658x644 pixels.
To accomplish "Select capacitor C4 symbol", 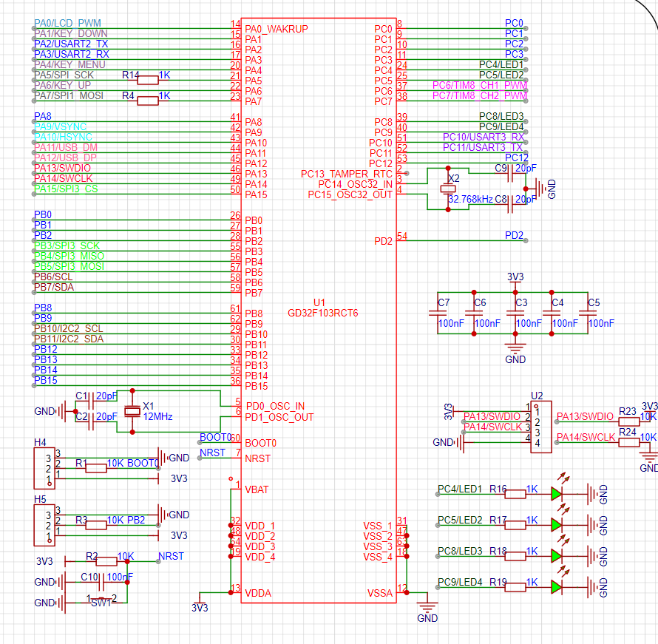I will click(552, 313).
